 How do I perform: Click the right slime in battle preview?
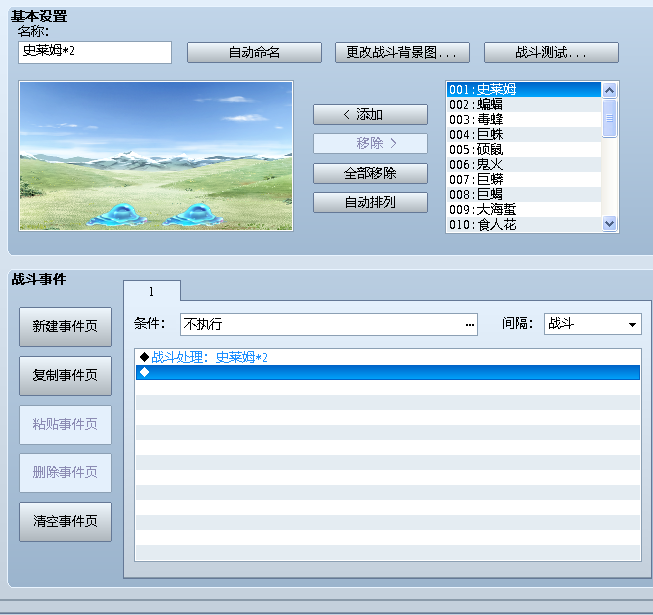[193, 215]
